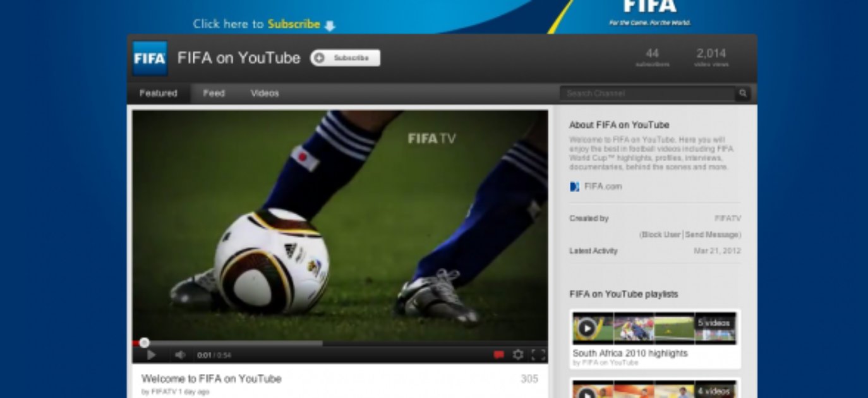This screenshot has width=868, height=398.
Task: Open the playlist thumbnail labeled 4 videos
Action: pos(654,389)
